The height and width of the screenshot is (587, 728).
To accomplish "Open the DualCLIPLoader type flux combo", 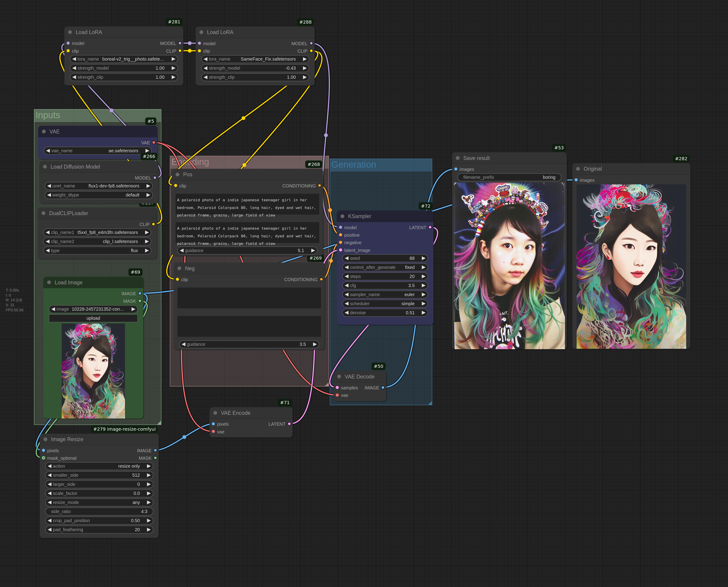I will (x=97, y=251).
